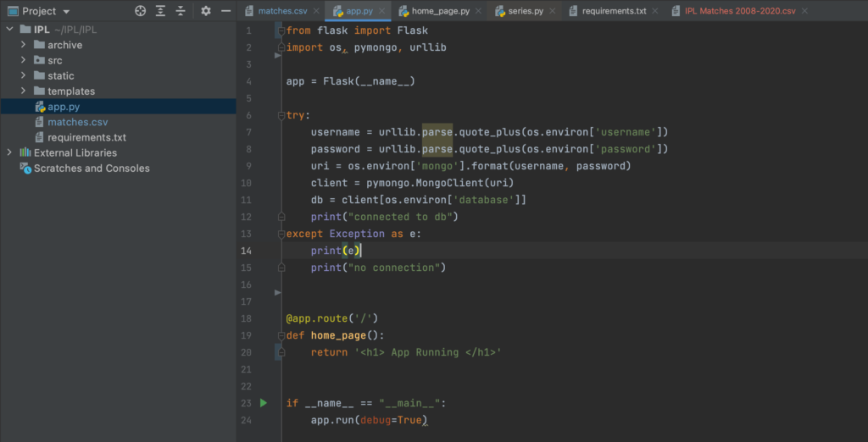Expand the archive folder
The image size is (868, 442).
coord(24,45)
